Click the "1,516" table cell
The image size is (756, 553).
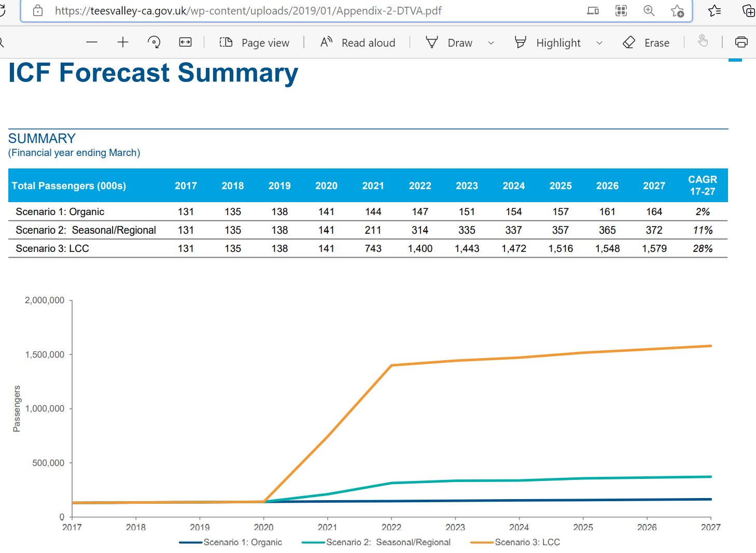(561, 248)
